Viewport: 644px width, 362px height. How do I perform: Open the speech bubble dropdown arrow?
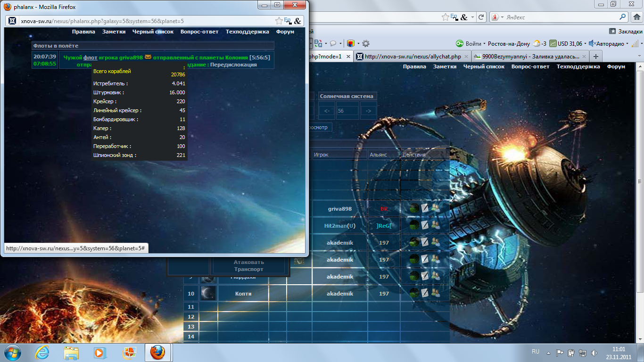pyautogui.click(x=340, y=44)
